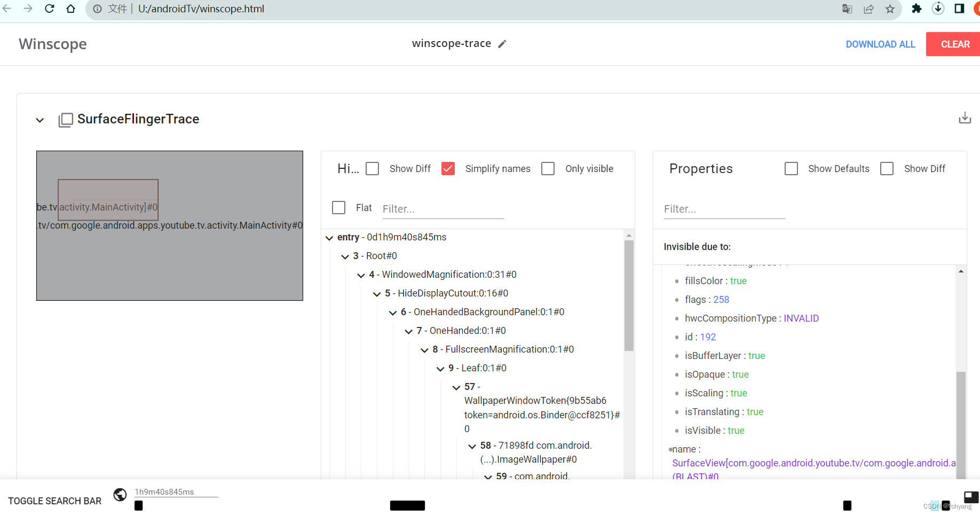This screenshot has width=980, height=515.
Task: Collapse the SurfaceFlingerTrace section chevron
Action: click(39, 120)
